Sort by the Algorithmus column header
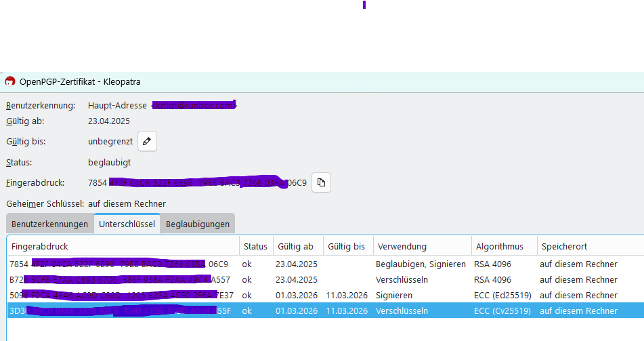The image size is (644, 341). tap(505, 246)
